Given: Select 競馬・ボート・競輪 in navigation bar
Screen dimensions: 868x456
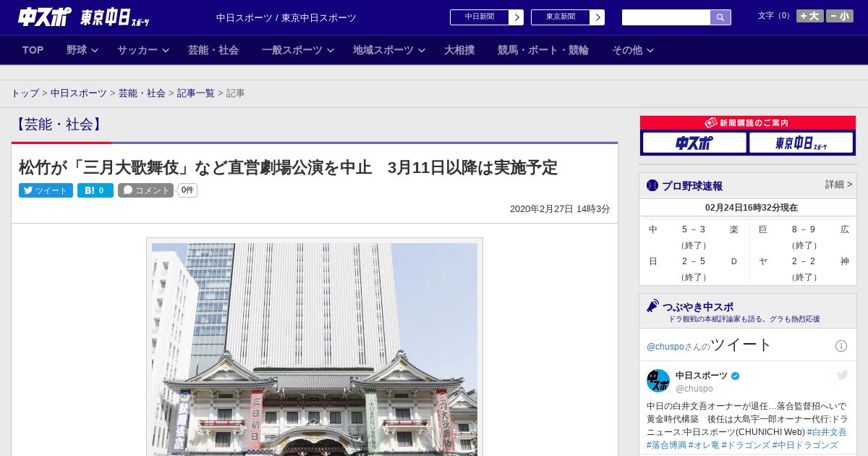Looking at the screenshot, I should coord(543,50).
